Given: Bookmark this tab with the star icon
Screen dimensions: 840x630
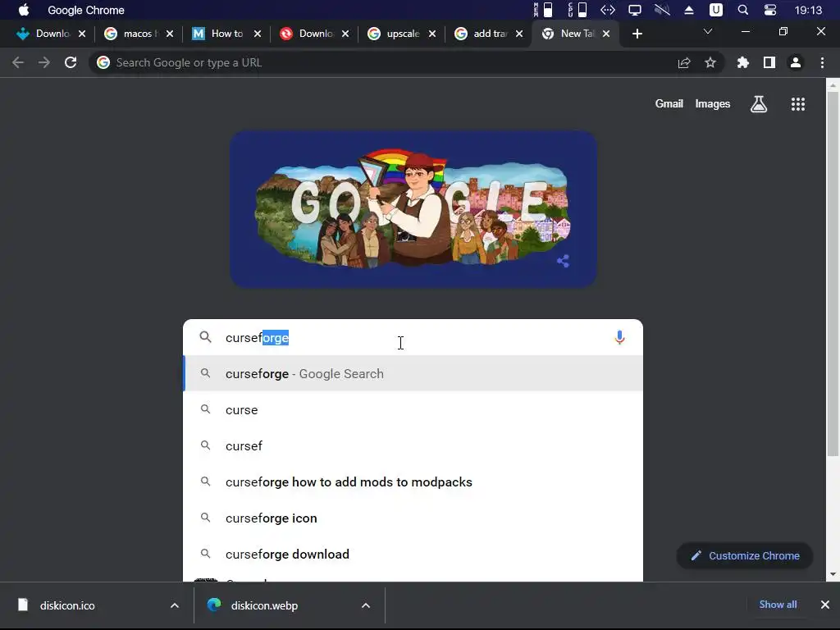Looking at the screenshot, I should pos(710,62).
